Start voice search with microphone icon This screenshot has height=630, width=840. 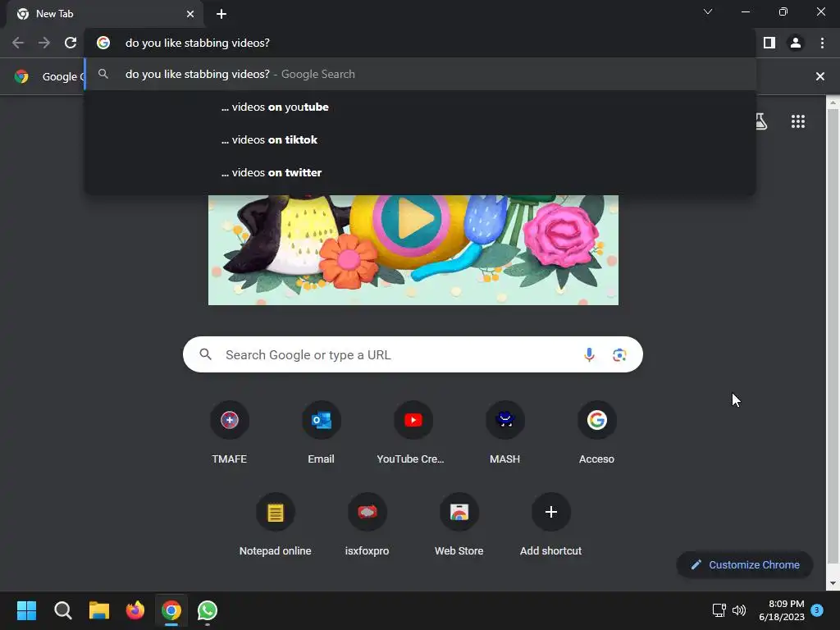coord(589,354)
